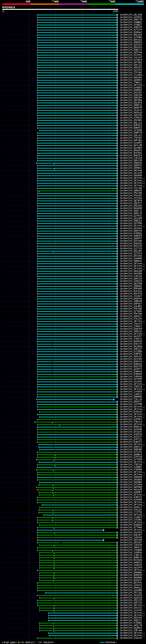Click the white query sequence bar
This screenshot has width=146, height=644.
click(x=60, y=10)
